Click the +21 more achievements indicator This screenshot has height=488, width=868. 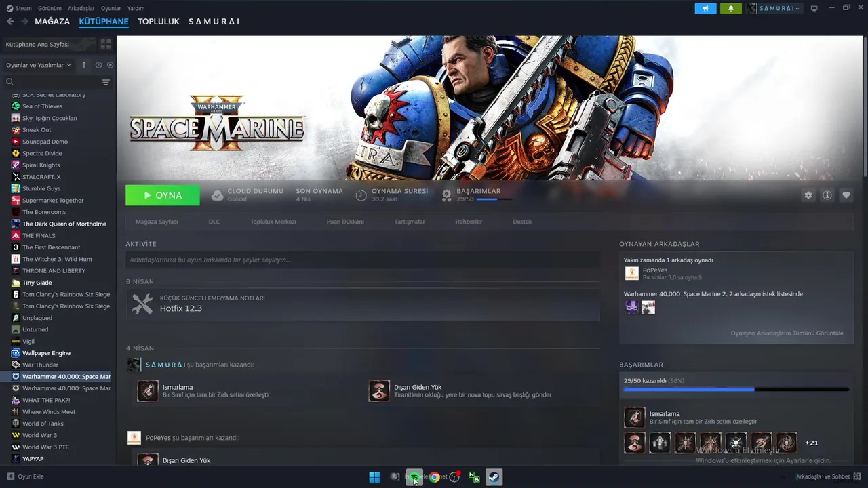point(811,443)
